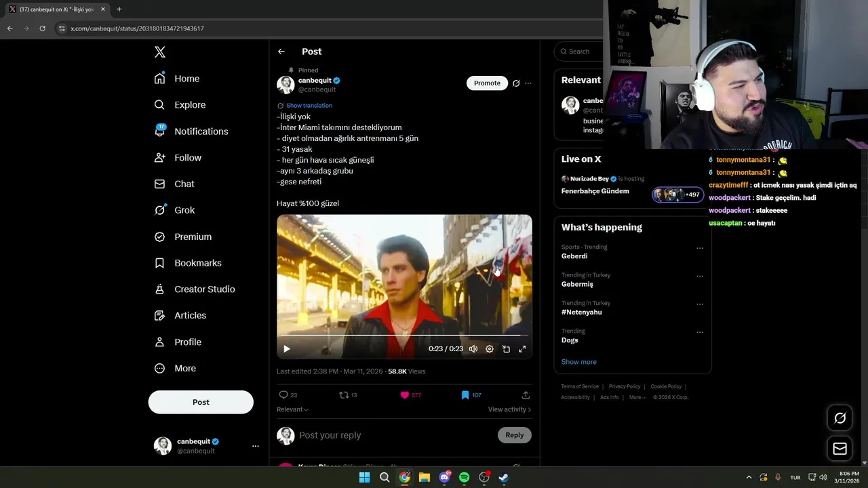Click the X logo in sidebar

159,52
